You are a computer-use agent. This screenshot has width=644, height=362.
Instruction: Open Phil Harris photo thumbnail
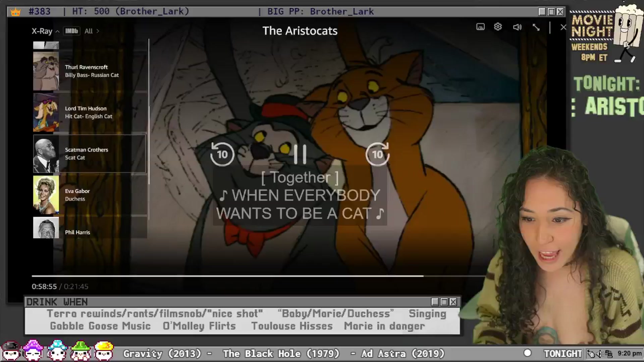(x=46, y=228)
